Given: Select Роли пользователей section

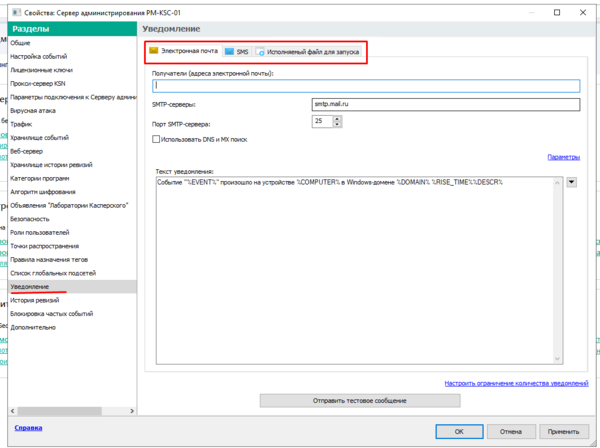Looking at the screenshot, I should 72,233.
